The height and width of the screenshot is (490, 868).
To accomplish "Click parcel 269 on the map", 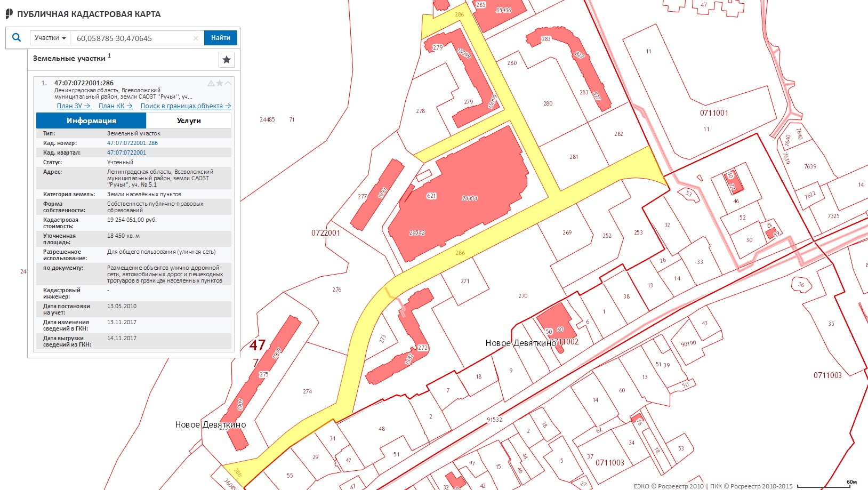I will [567, 232].
